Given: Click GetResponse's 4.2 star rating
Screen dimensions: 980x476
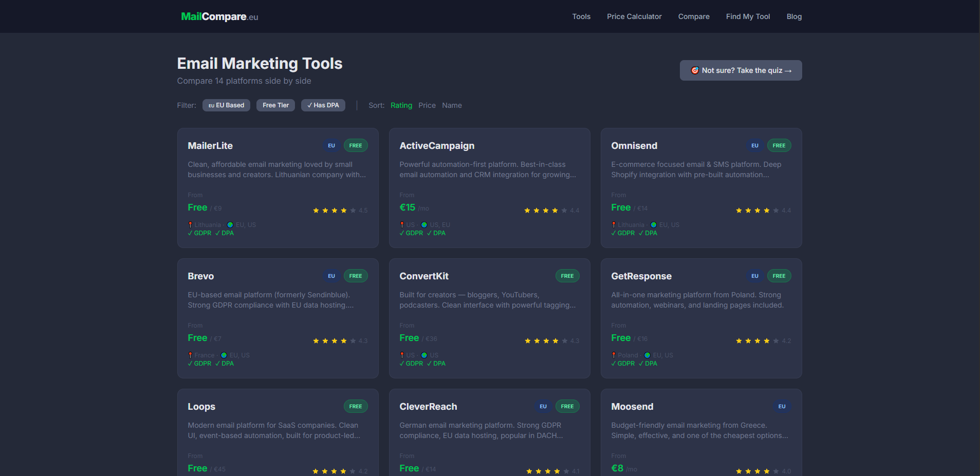Looking at the screenshot, I should (764, 341).
